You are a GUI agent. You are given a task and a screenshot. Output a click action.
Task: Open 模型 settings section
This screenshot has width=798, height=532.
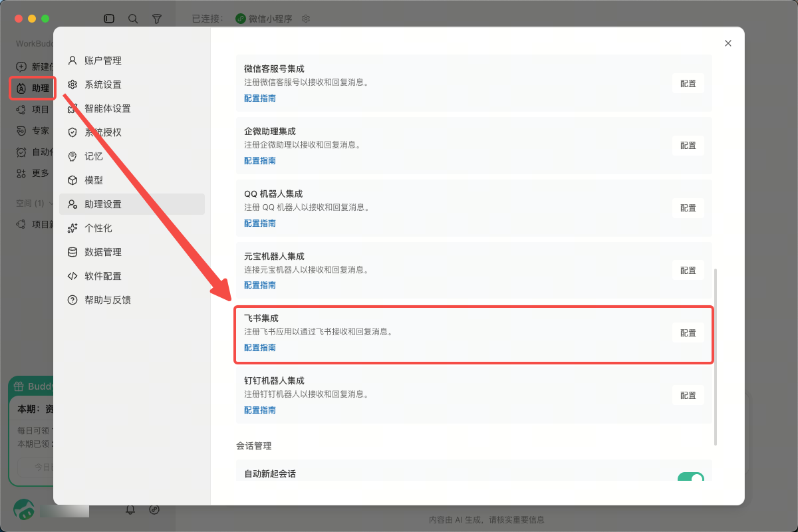[132, 180]
